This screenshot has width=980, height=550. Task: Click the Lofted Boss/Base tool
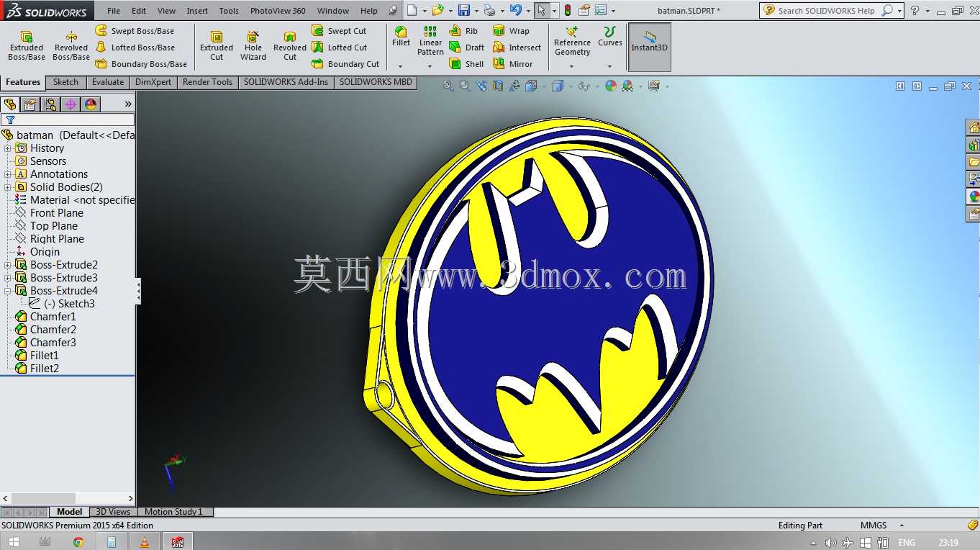click(x=135, y=48)
